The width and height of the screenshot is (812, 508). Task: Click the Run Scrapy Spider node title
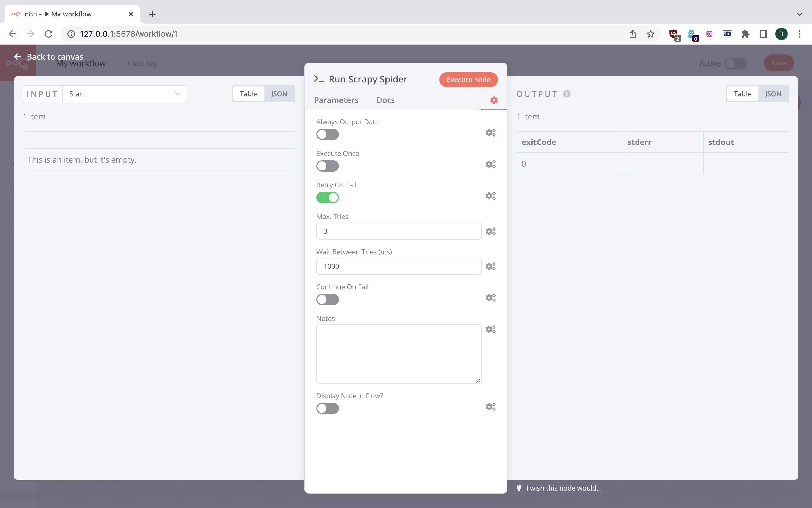coord(368,79)
